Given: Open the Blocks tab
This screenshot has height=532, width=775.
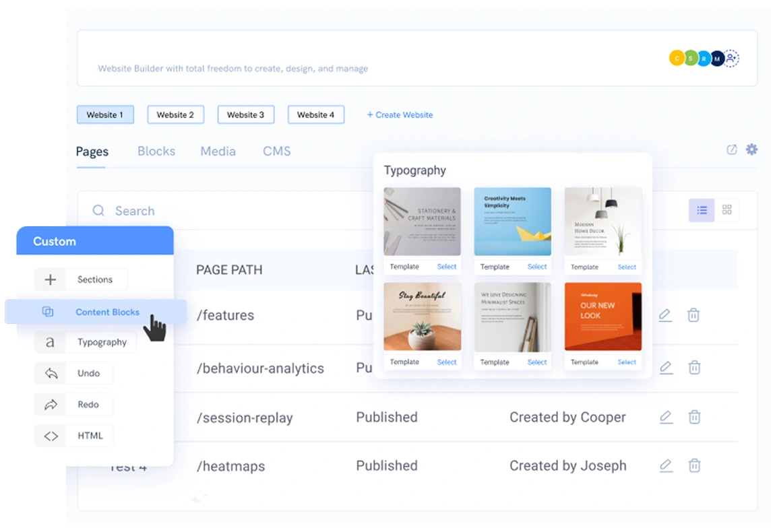Looking at the screenshot, I should click(156, 152).
